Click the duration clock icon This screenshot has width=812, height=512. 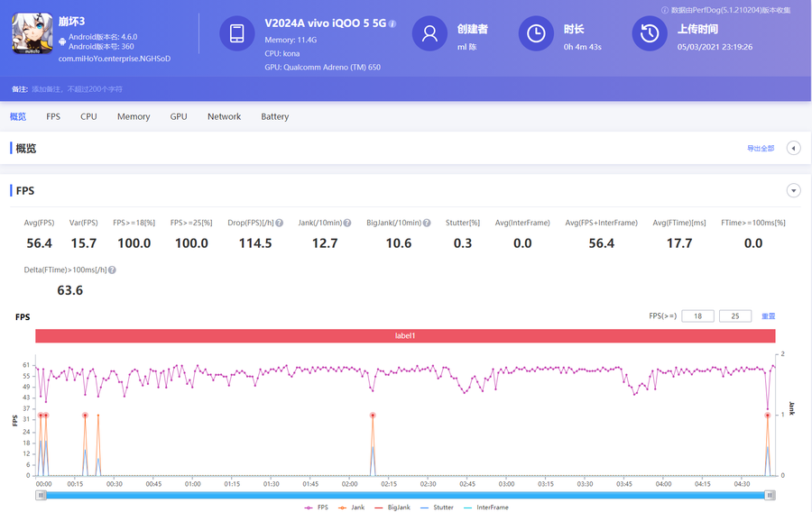[x=536, y=33]
